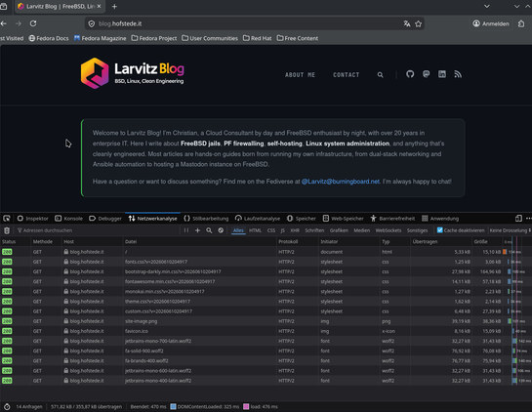Reload the page with the refresh icon
Viewport: 532px width, 412px height.
(x=33, y=23)
